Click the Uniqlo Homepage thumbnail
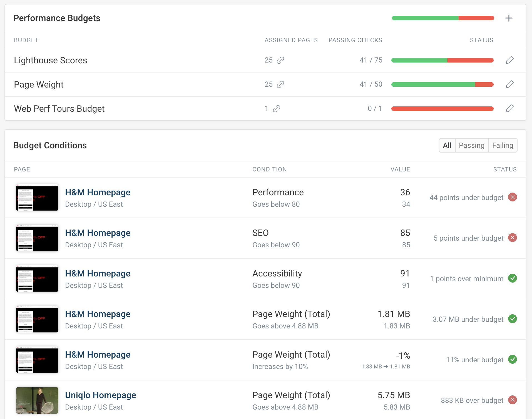The height and width of the screenshot is (419, 532). point(37,400)
